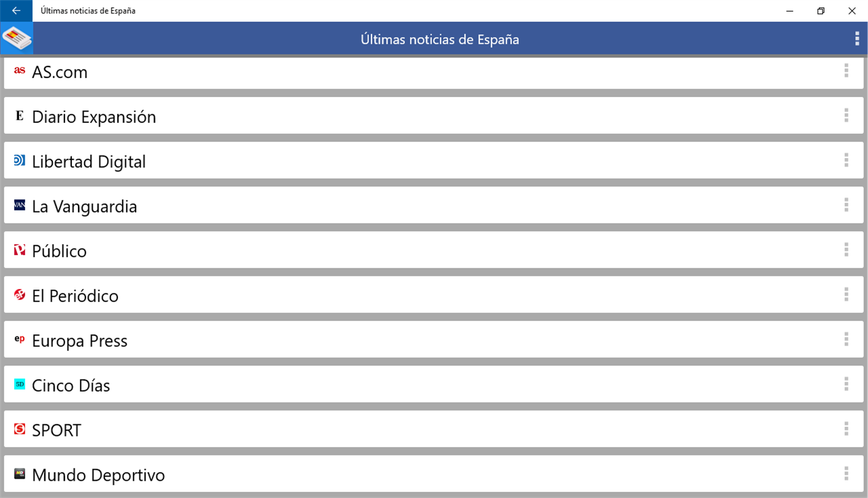Click the Europa Press ep icon
Screen dimensions: 868x498
(20, 339)
